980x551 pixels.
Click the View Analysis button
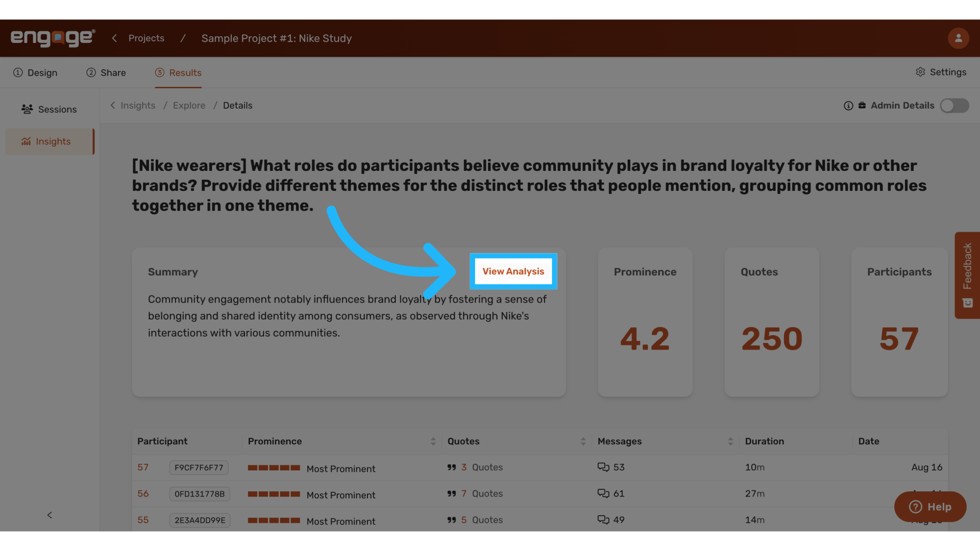coord(513,271)
